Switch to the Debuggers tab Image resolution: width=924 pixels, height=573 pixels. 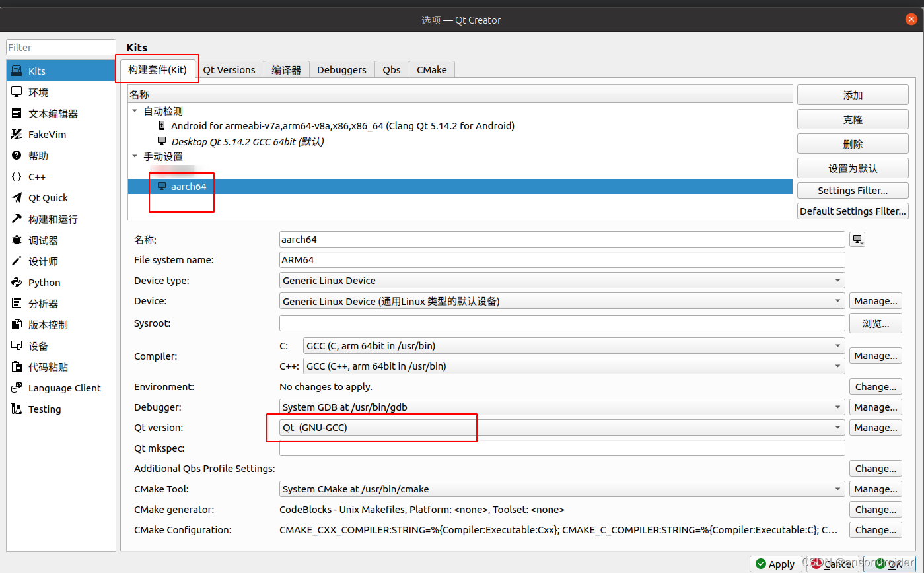tap(341, 69)
